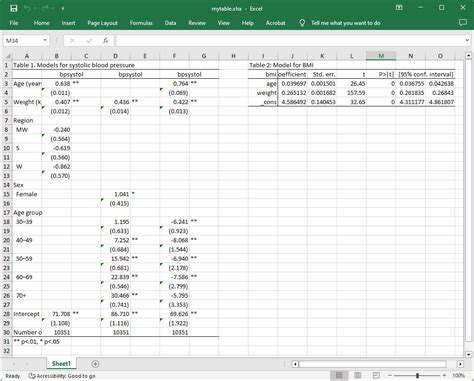Open the View tab
The width and height of the screenshot is (474, 381).
pos(223,23)
